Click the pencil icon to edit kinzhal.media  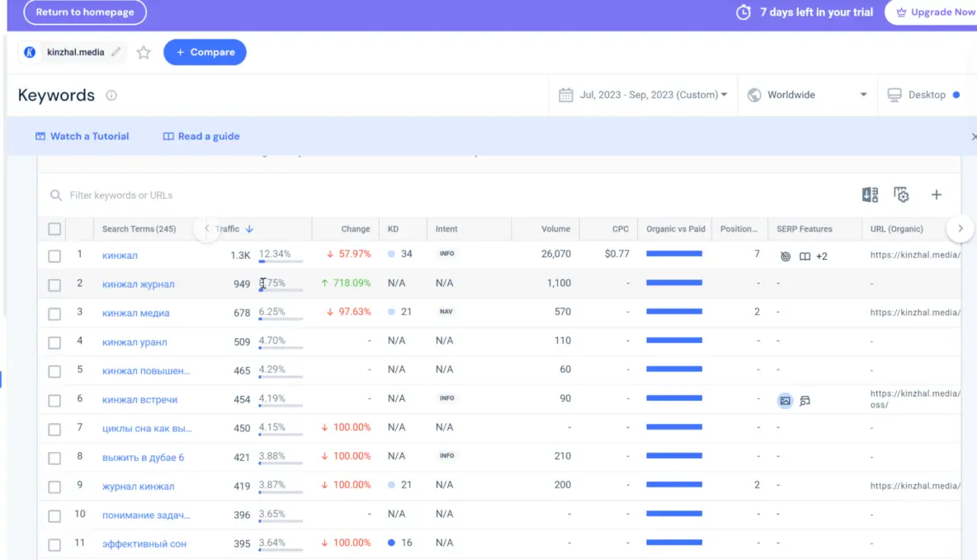tap(116, 52)
